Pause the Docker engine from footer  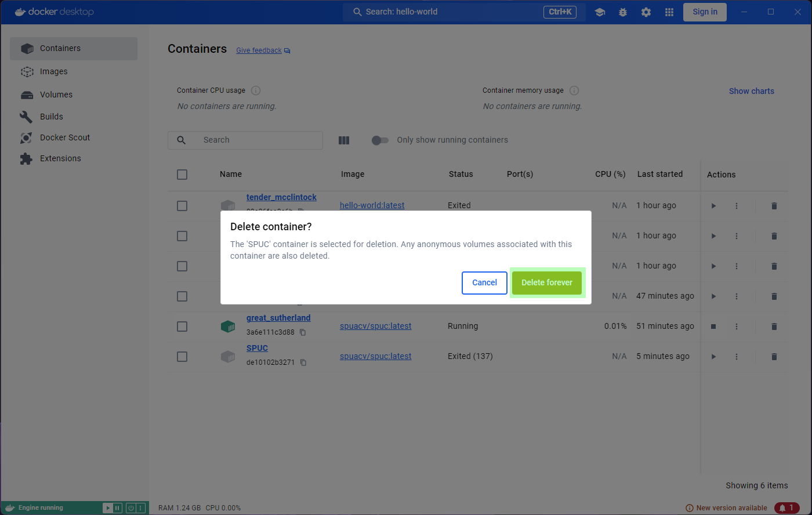pyautogui.click(x=117, y=508)
